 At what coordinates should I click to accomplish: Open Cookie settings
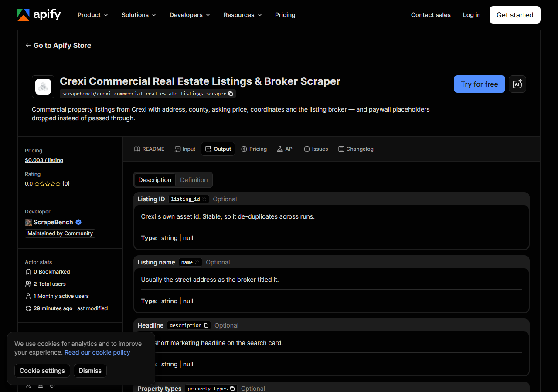(x=42, y=371)
